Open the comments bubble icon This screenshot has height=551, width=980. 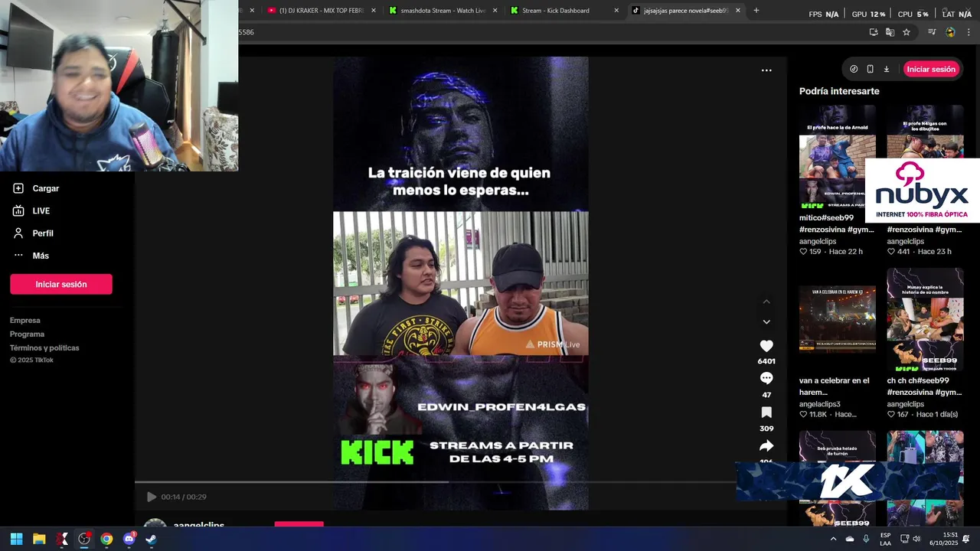pyautogui.click(x=766, y=378)
